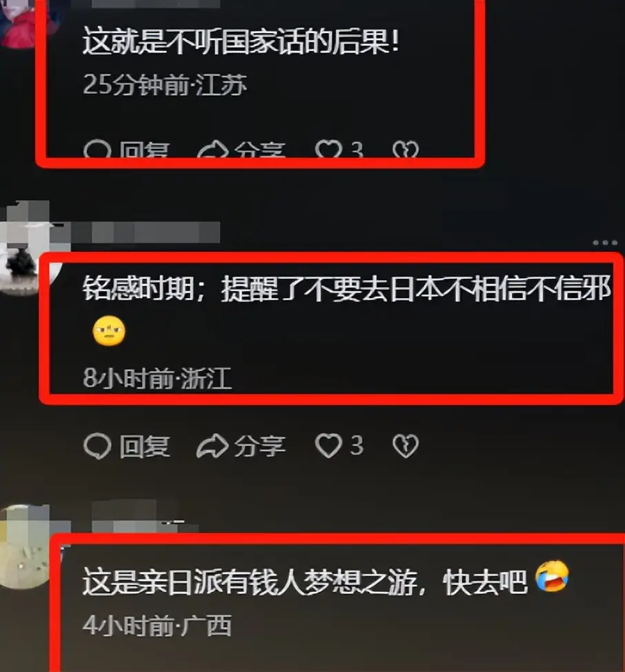Click share arrow under Jiangsu comment

(212, 150)
